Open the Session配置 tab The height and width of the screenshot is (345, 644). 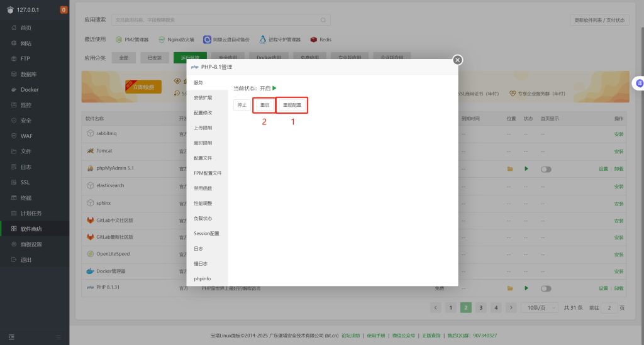click(x=207, y=233)
